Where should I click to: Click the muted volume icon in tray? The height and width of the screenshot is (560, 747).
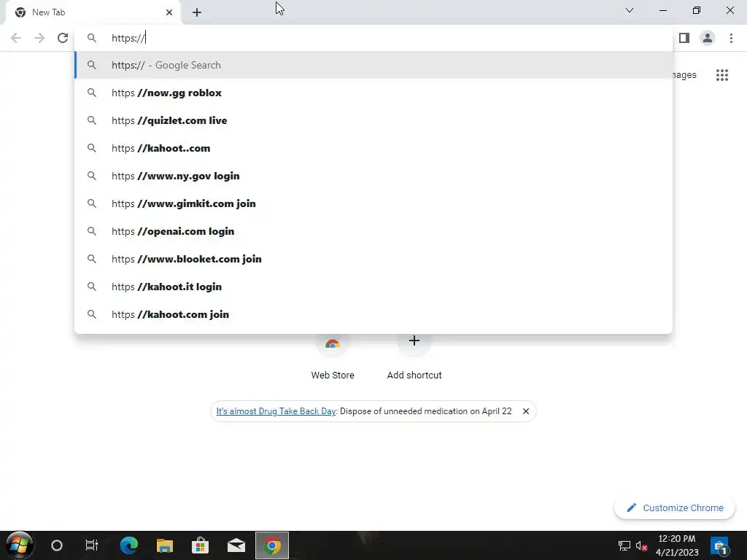coord(642,545)
